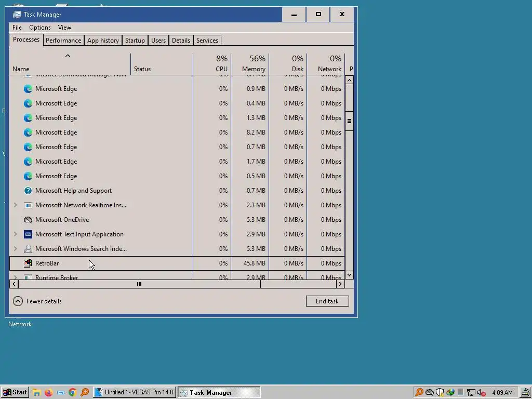
Task: Click the horizontal scrollbar left arrow
Action: click(x=14, y=284)
